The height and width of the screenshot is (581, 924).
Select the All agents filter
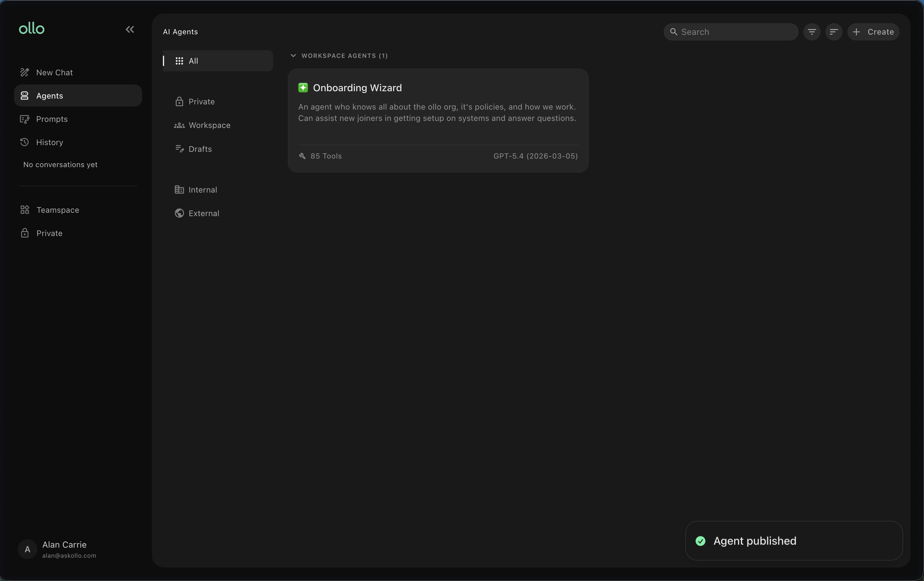pos(218,61)
